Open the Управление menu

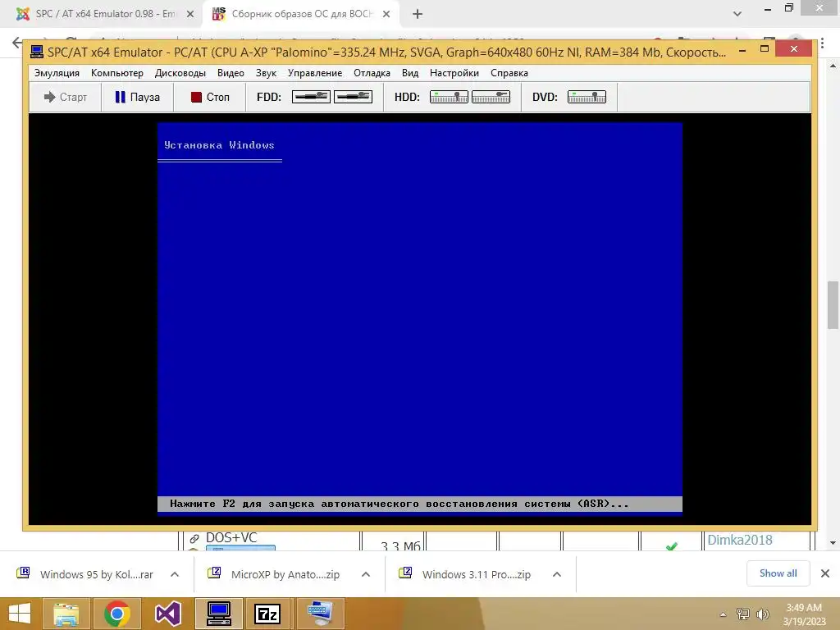(x=314, y=73)
